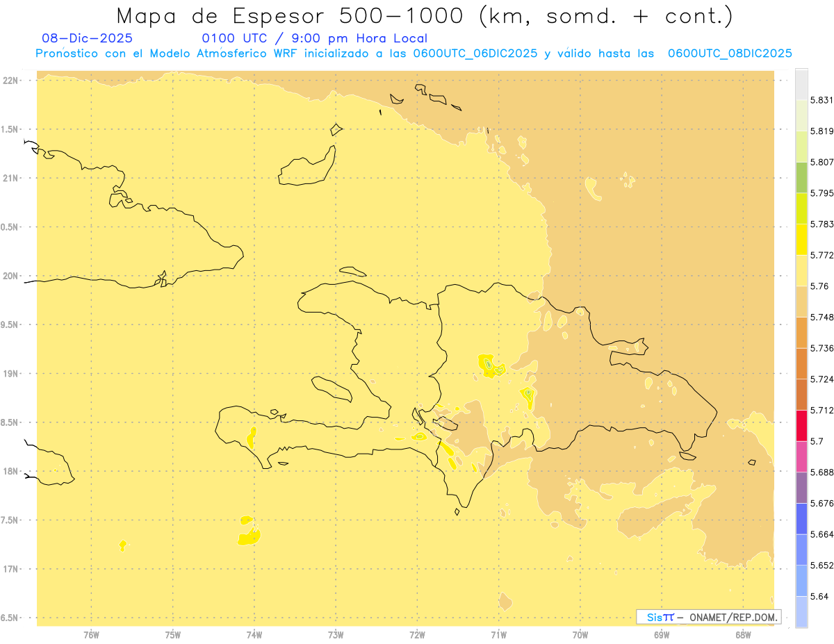Click the valid-until time '0600UTC_08DIC2025'
Screen dimensions: 834x644
point(730,53)
